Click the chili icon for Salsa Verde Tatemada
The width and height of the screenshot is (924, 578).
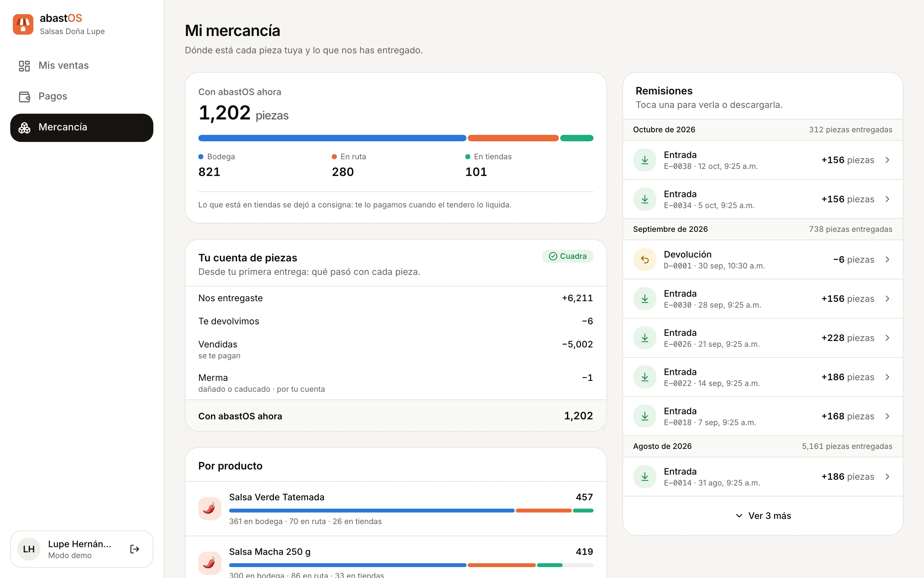210,508
